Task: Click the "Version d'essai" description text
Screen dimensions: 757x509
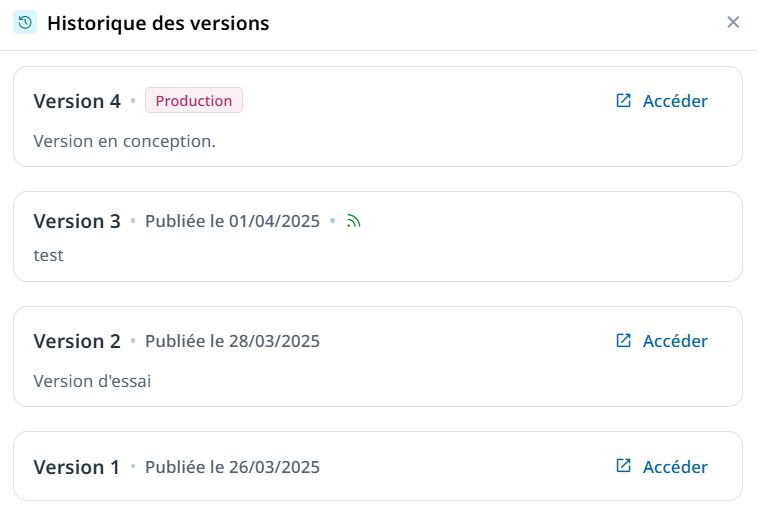Action: pyautogui.click(x=92, y=381)
